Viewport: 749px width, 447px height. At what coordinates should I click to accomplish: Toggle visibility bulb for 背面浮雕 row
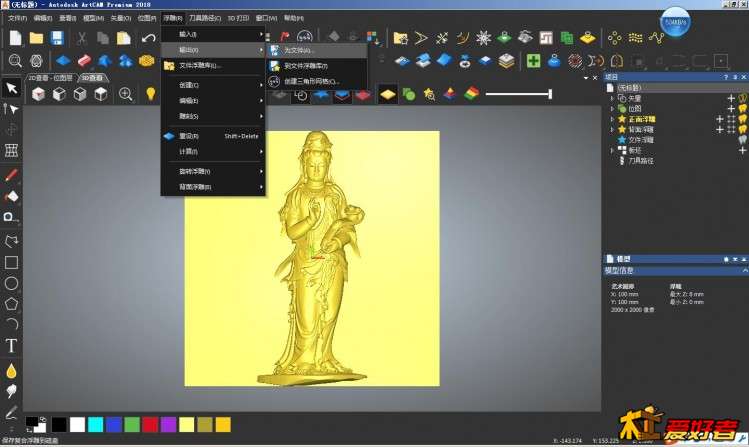coord(742,129)
